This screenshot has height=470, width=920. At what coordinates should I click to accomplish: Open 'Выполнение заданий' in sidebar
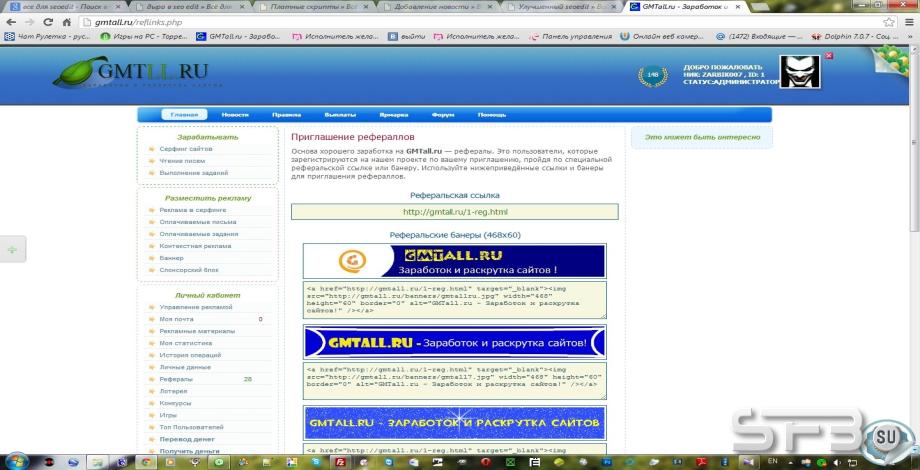click(194, 173)
